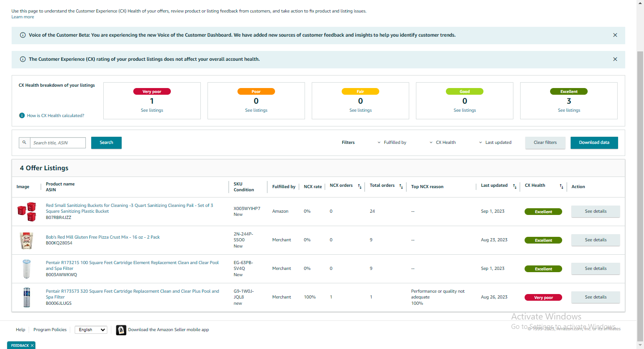Click the Poor orange badge in breakdown
The image size is (644, 349).
pyautogui.click(x=256, y=92)
